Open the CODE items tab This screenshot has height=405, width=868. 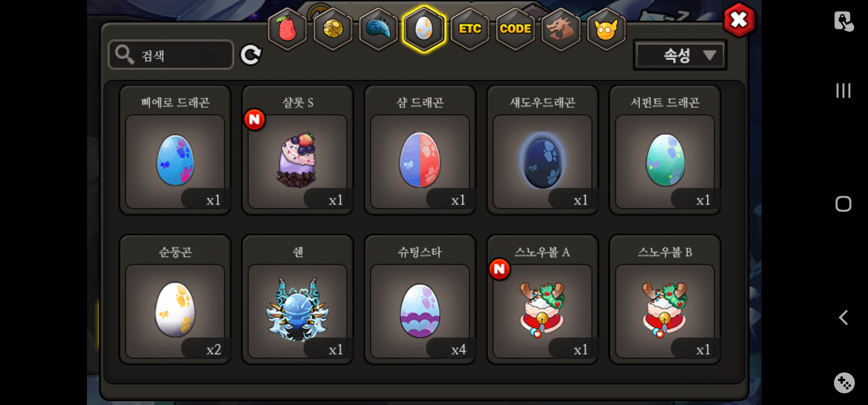(515, 29)
